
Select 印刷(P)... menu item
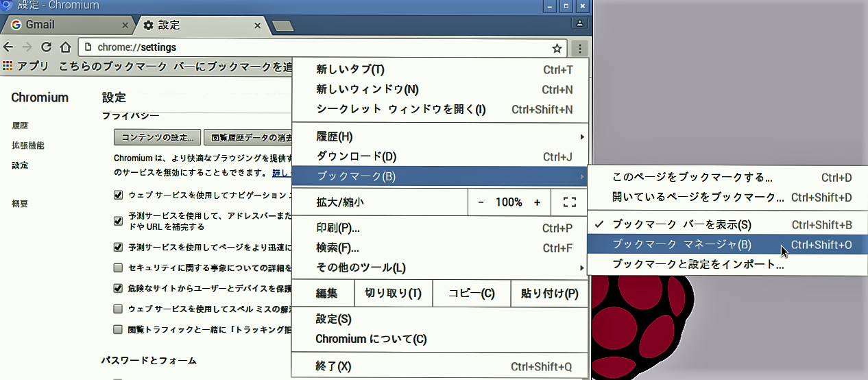tap(440, 228)
